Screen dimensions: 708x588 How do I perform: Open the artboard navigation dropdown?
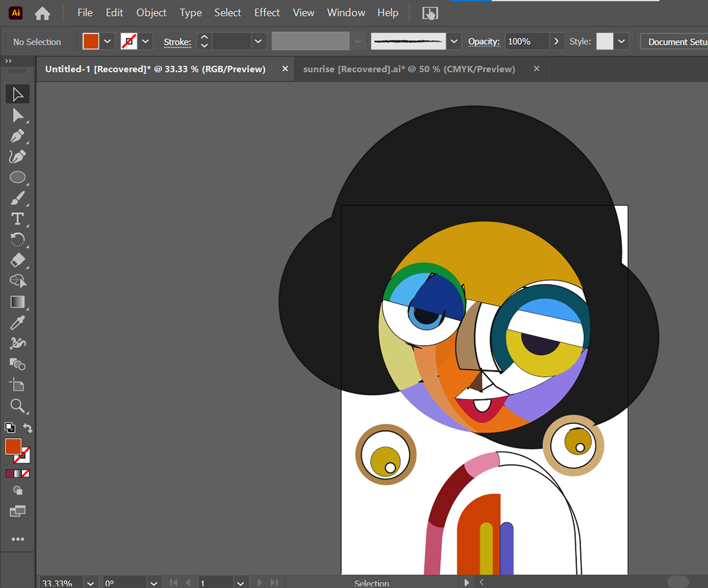tap(240, 583)
